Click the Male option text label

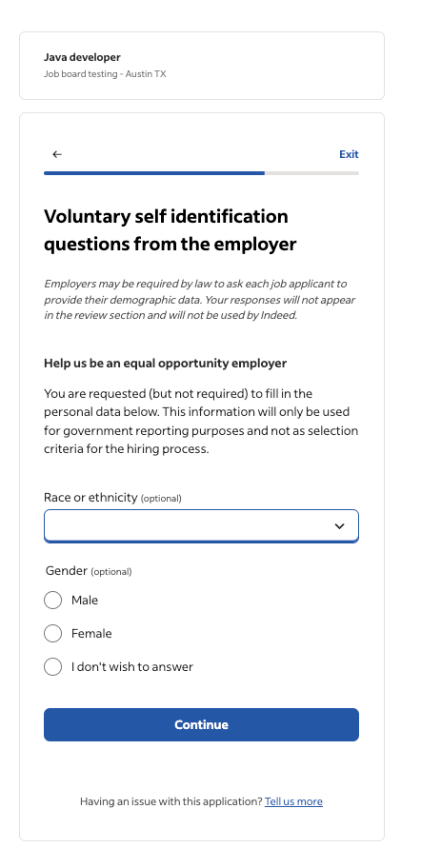[x=85, y=600]
